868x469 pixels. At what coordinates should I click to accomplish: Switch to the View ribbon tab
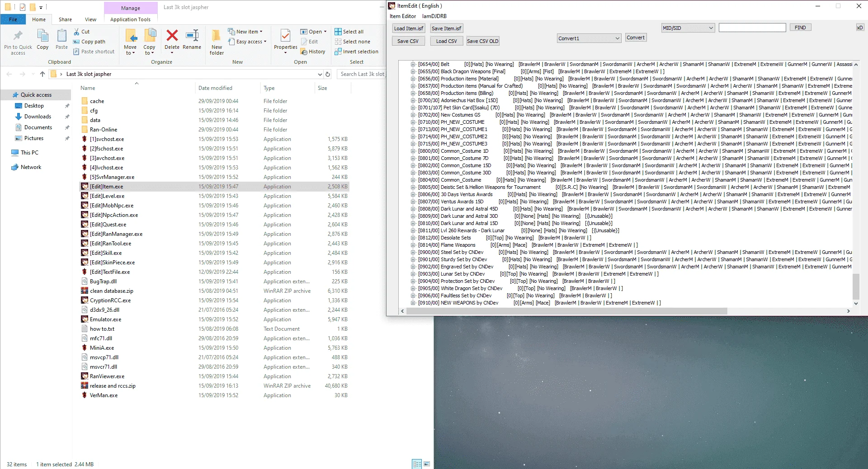point(90,19)
